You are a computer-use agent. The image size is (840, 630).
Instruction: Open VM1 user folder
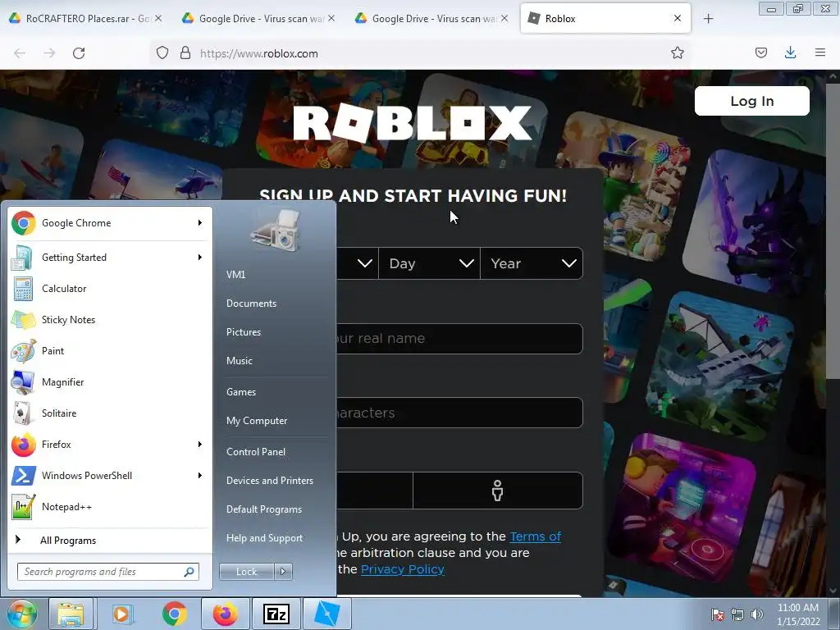235,274
